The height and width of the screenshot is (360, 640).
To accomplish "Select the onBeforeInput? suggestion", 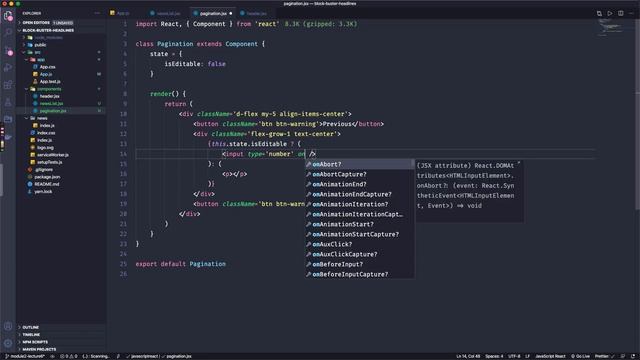I will pos(360,264).
